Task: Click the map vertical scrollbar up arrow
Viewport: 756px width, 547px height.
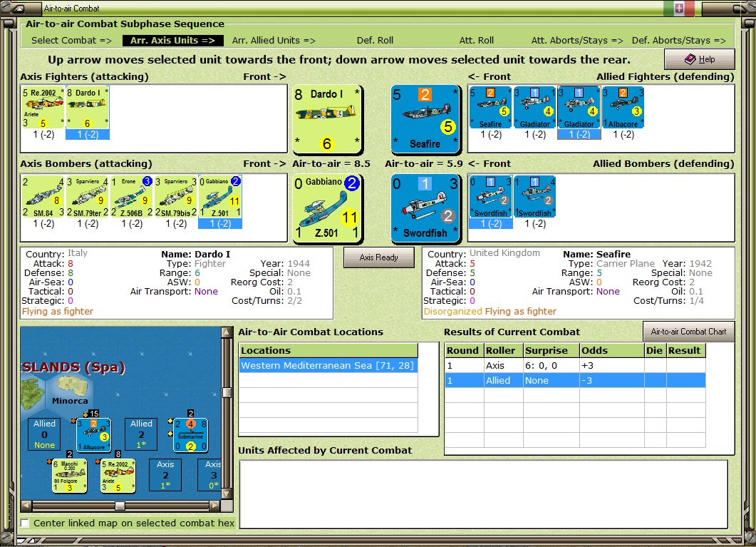Action: 227,332
